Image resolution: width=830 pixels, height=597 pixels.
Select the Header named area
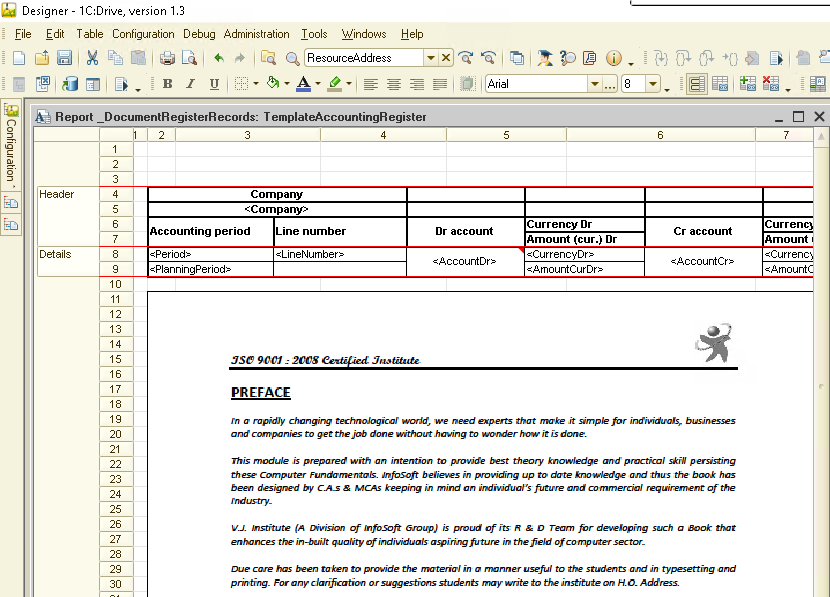[x=68, y=216]
